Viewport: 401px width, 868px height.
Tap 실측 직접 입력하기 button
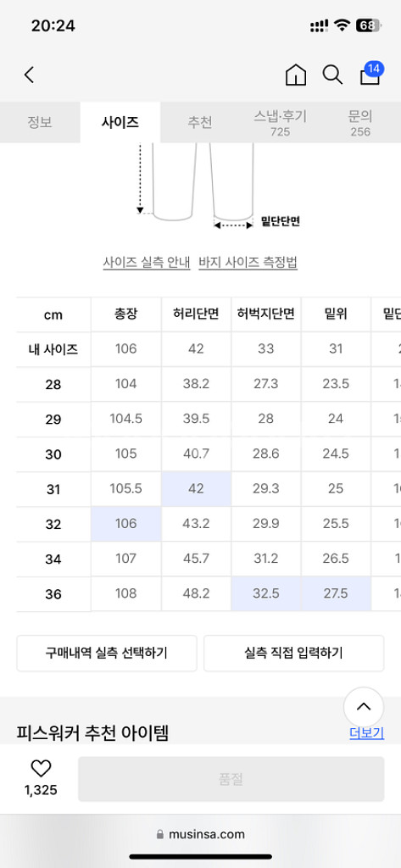coord(293,654)
